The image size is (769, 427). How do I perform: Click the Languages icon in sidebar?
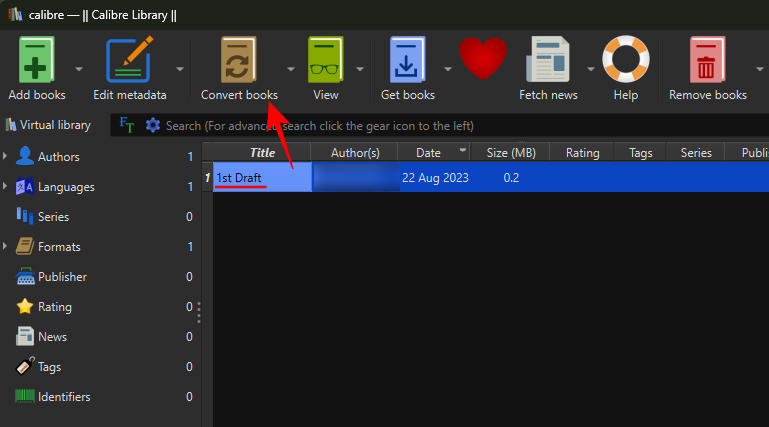pos(25,186)
